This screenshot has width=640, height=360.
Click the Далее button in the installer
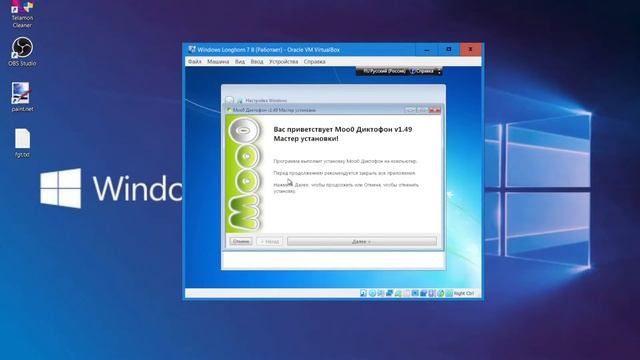[x=362, y=242]
